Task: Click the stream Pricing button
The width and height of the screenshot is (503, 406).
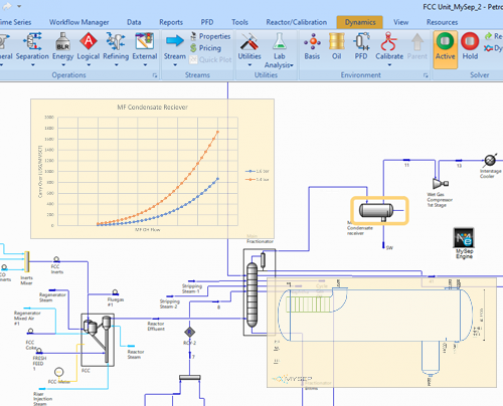Action: pos(206,48)
